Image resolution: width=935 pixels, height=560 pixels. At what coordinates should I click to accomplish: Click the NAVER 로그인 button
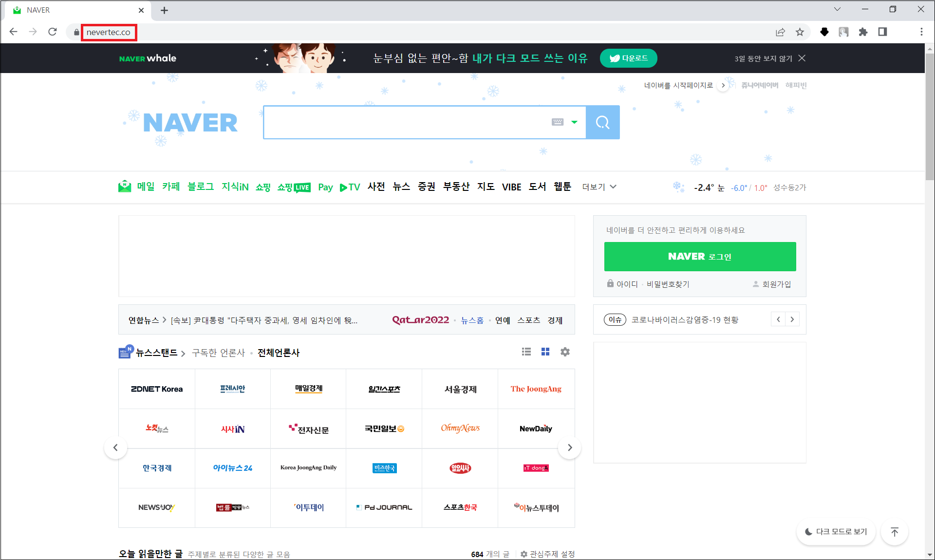[x=700, y=257]
